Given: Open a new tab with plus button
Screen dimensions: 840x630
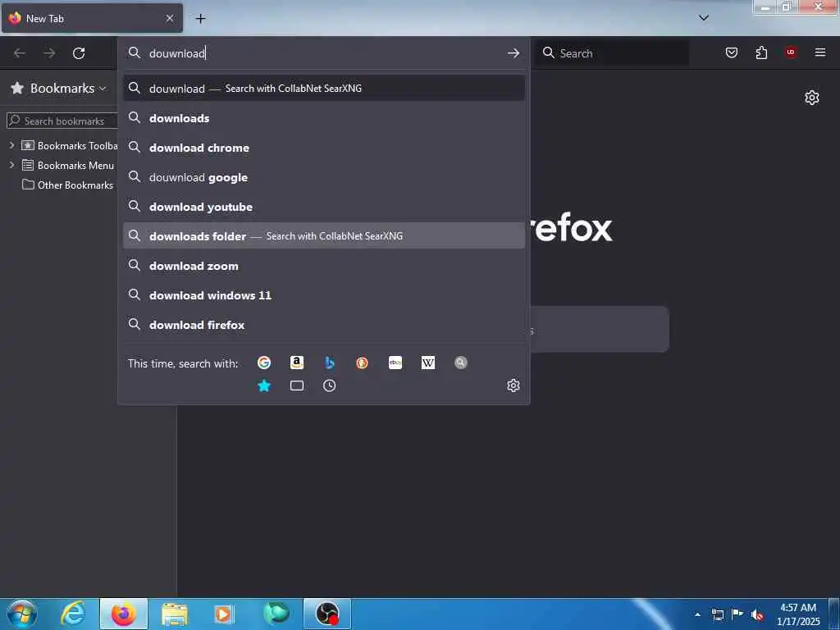Looking at the screenshot, I should tap(200, 18).
